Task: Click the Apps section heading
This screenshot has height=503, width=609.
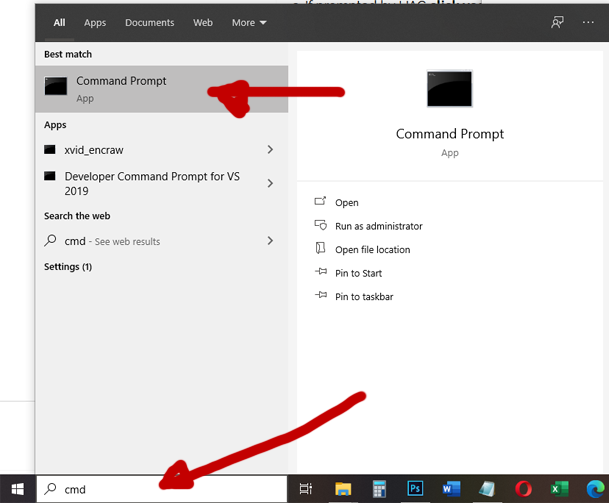Action: tap(55, 125)
